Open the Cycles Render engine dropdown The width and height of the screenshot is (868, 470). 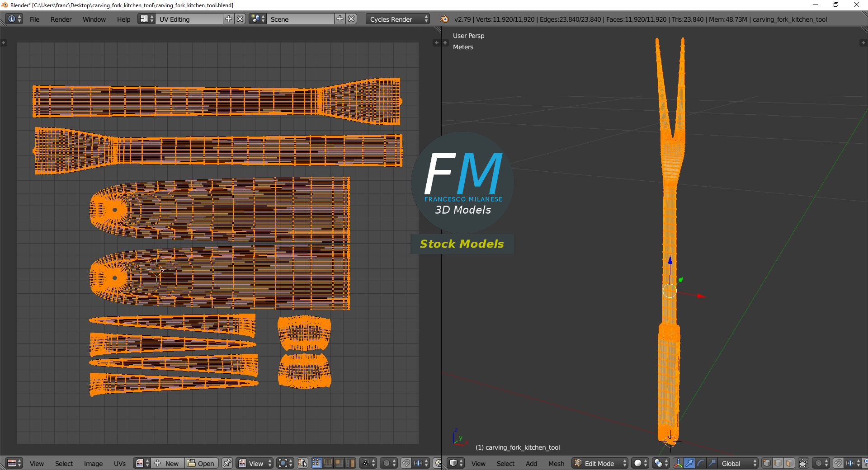[398, 19]
